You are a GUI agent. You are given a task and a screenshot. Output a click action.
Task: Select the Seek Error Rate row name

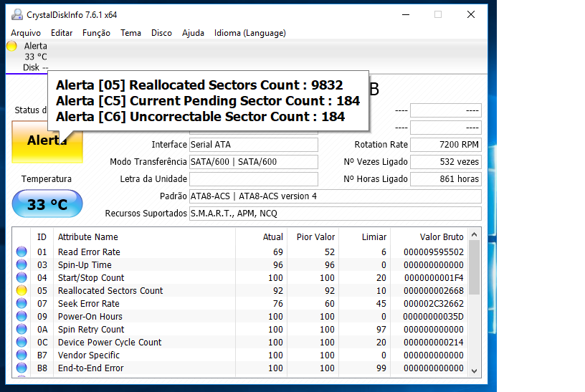pyautogui.click(x=88, y=304)
